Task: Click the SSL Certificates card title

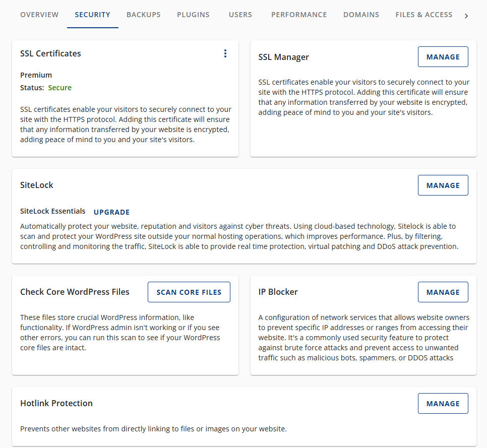Action: pos(50,53)
